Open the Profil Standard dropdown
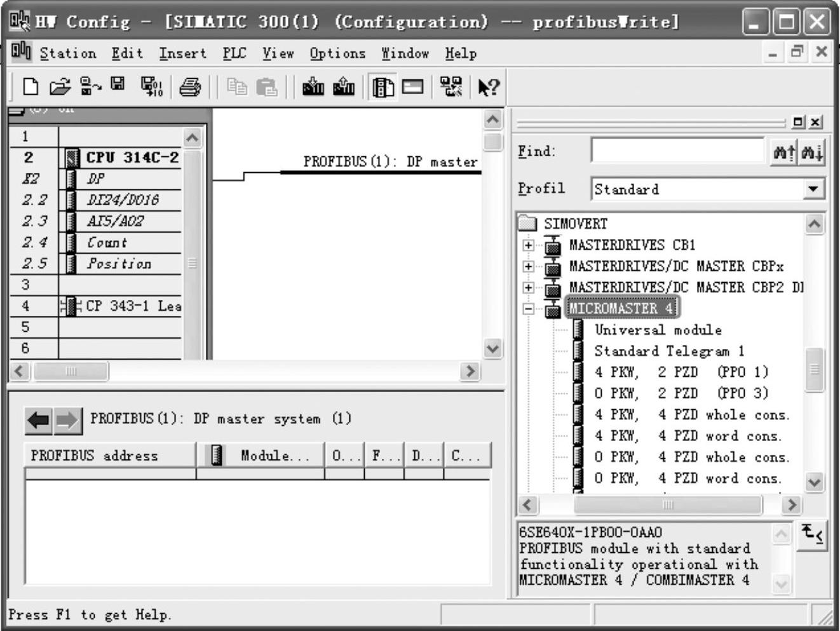The height and width of the screenshot is (631, 840). click(813, 189)
